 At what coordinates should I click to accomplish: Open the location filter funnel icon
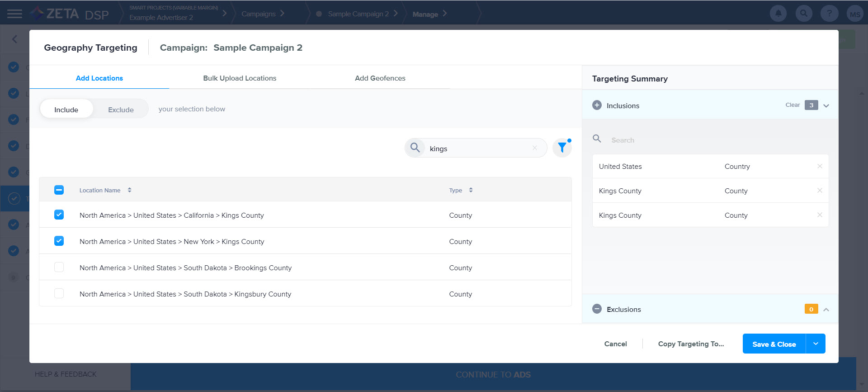(x=562, y=148)
